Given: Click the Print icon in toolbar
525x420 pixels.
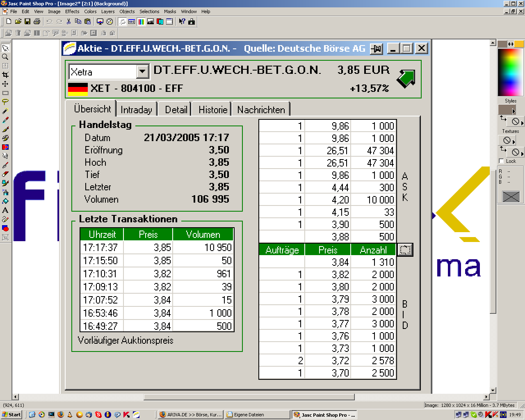Looking at the screenshot, I should pyautogui.click(x=37, y=21).
